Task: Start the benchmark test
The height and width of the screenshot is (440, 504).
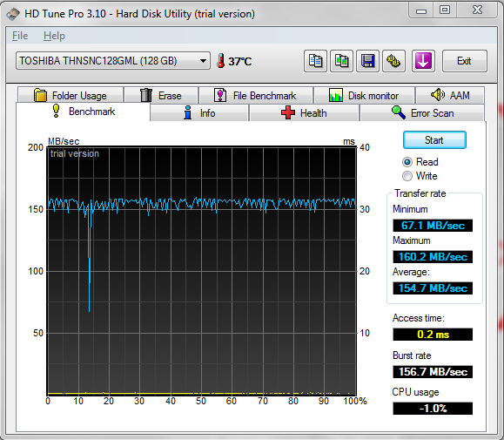Action: pos(434,140)
